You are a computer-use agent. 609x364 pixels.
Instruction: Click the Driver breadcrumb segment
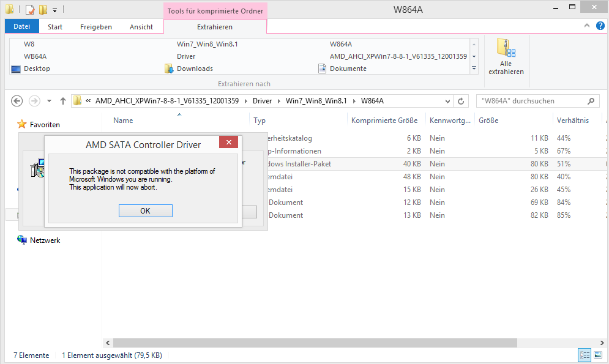tap(262, 101)
